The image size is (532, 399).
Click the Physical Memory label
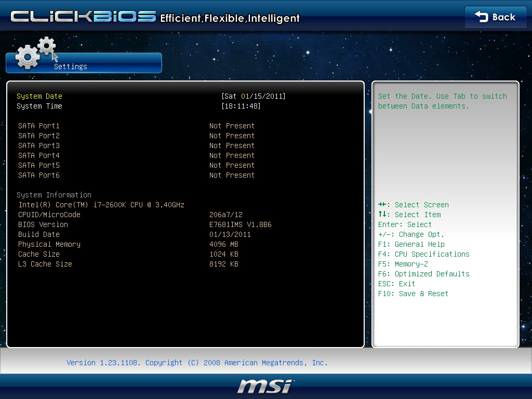click(x=49, y=245)
